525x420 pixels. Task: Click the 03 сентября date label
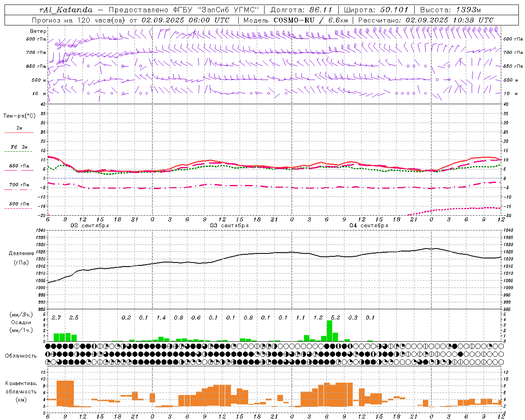pyautogui.click(x=229, y=226)
